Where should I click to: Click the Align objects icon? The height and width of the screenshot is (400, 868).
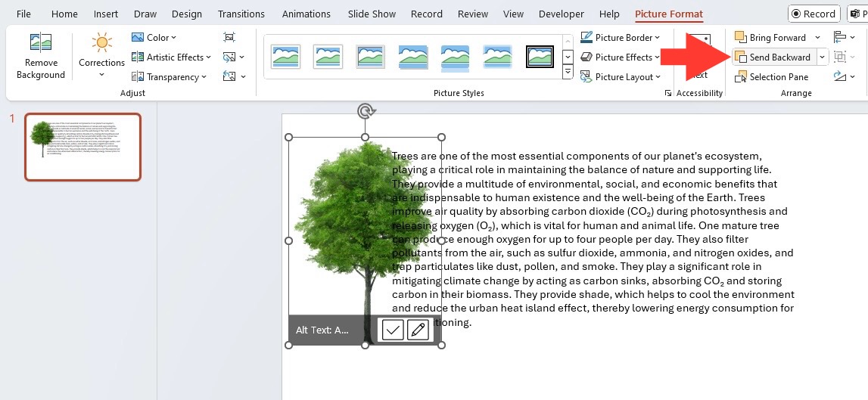[840, 37]
